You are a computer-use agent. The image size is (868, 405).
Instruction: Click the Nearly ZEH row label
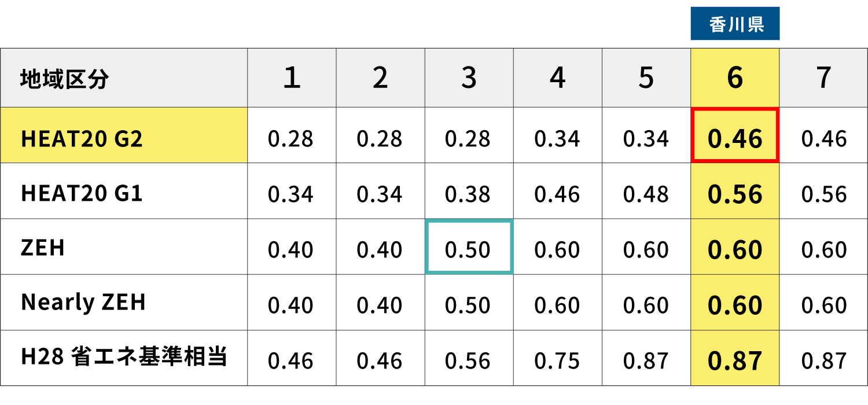click(x=83, y=303)
